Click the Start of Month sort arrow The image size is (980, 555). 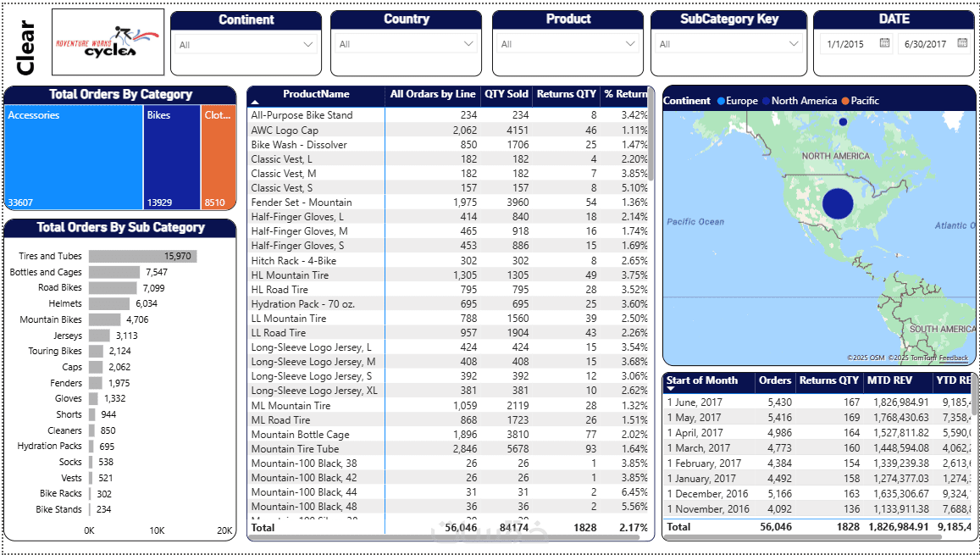click(671, 389)
